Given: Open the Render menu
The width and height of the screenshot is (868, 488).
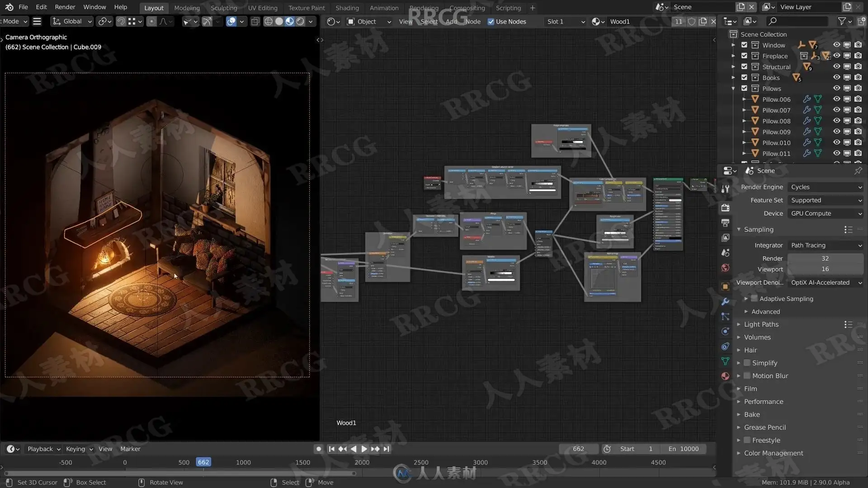Looking at the screenshot, I should tap(65, 7).
